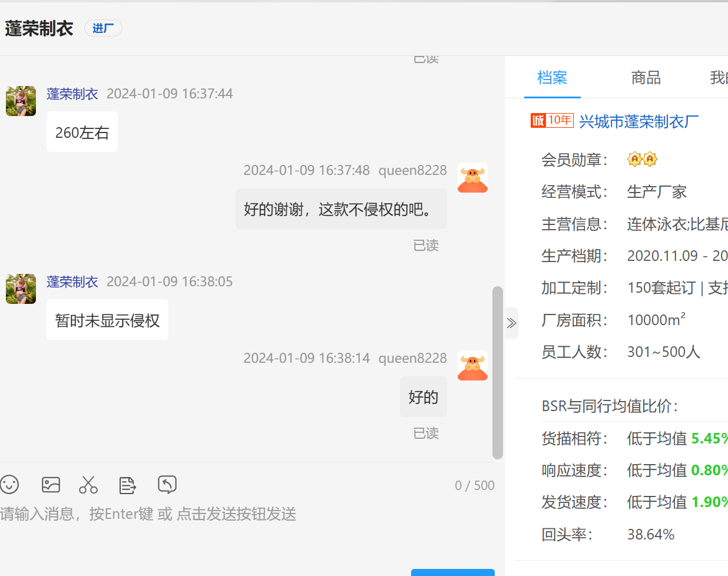728x576 pixels.
Task: Click 蓬荣制衣 avatar beside 260左右 message
Action: tap(21, 101)
